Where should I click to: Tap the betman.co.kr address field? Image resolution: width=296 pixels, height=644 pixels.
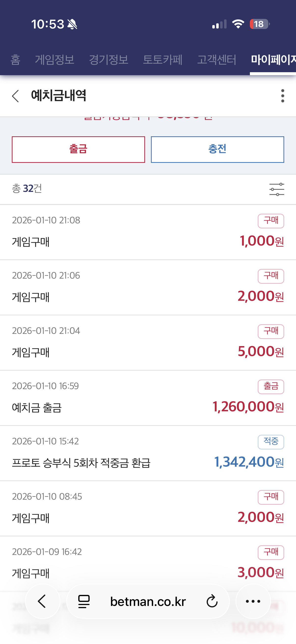tap(148, 601)
